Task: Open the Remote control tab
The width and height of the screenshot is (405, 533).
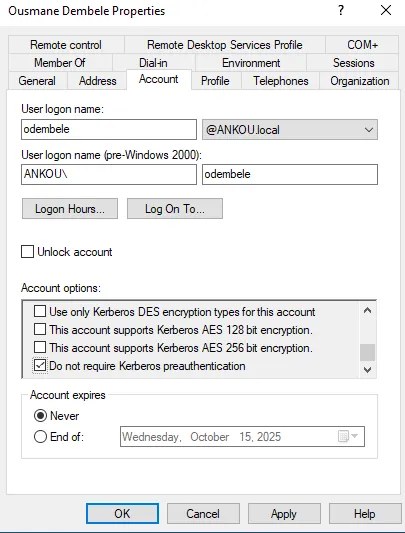Action: click(x=66, y=45)
